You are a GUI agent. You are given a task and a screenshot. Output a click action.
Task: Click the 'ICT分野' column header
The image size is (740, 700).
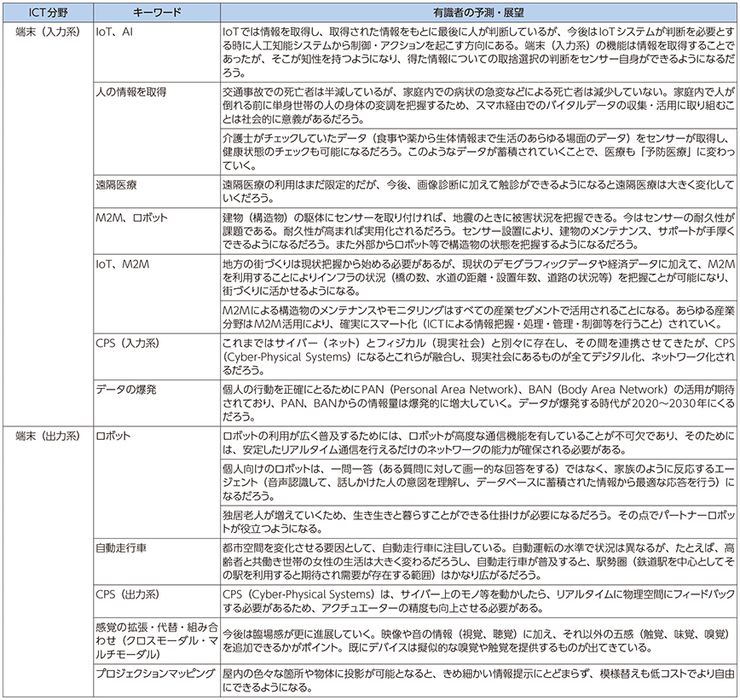(x=48, y=13)
